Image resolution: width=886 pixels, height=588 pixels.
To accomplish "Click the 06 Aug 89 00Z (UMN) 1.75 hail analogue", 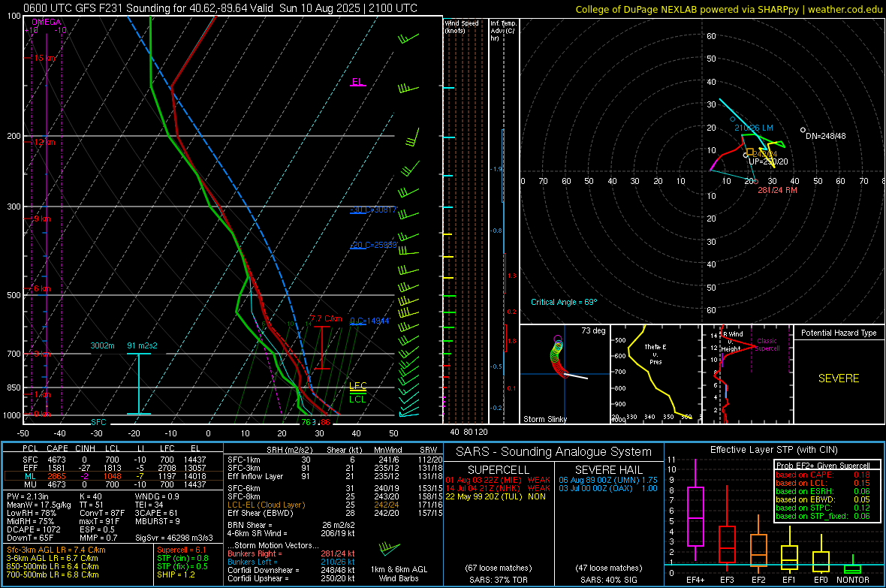I will [x=608, y=480].
